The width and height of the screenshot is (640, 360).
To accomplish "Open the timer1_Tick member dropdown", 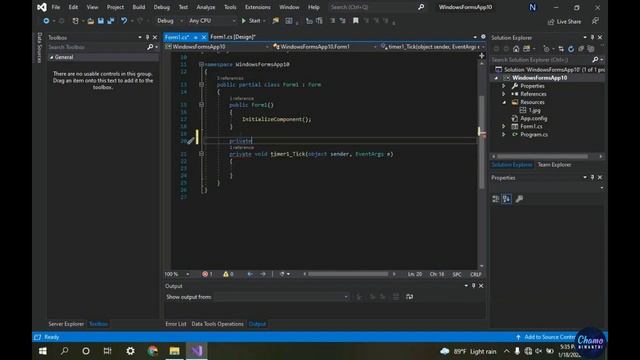I will [432, 47].
